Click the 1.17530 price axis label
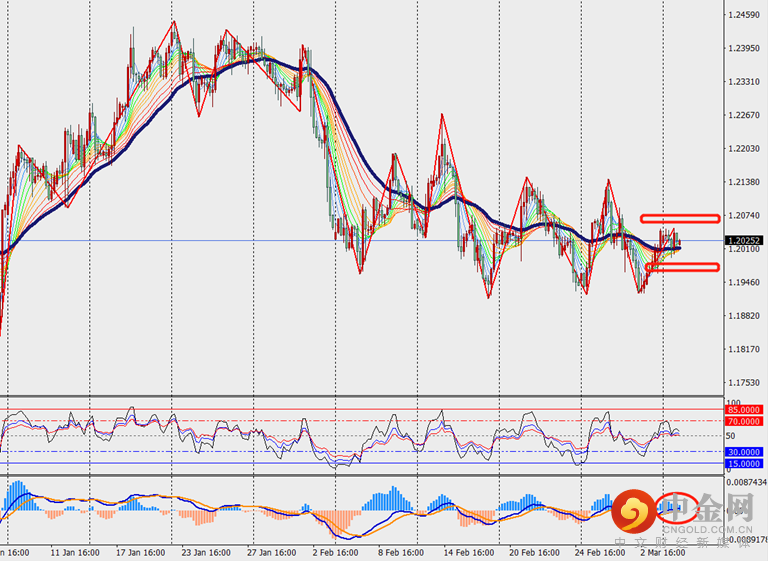Image resolution: width=768 pixels, height=561 pixels. 744,383
